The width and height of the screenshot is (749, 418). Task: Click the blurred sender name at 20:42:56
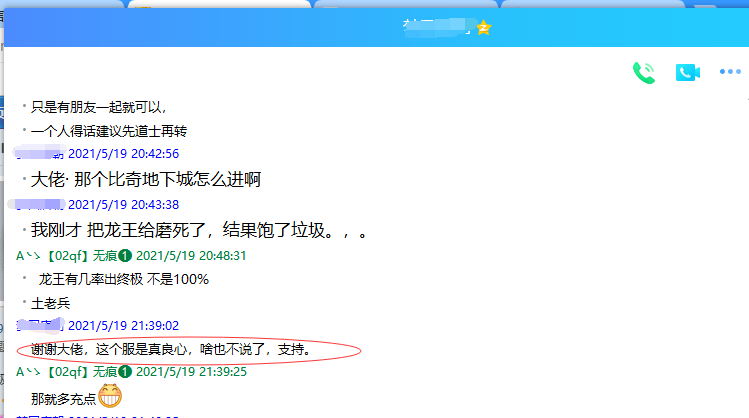(40, 154)
